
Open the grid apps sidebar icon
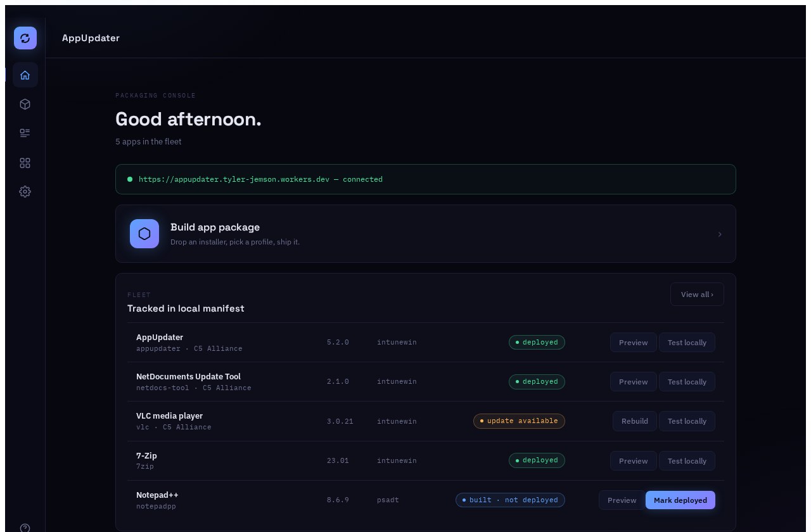25,163
